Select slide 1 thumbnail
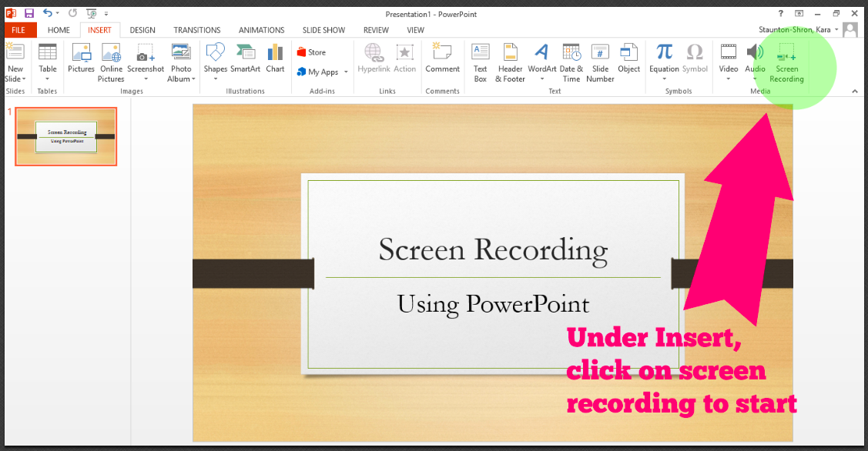Image resolution: width=868 pixels, height=451 pixels. (66, 137)
